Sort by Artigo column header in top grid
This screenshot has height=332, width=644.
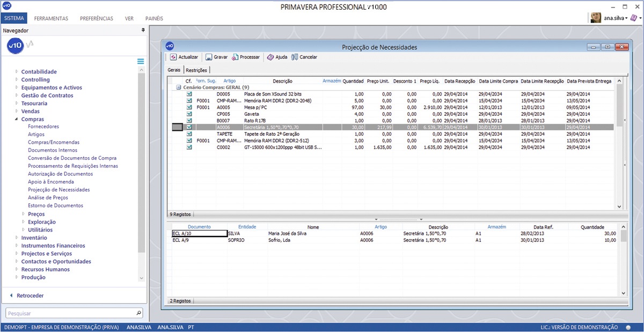pyautogui.click(x=230, y=81)
